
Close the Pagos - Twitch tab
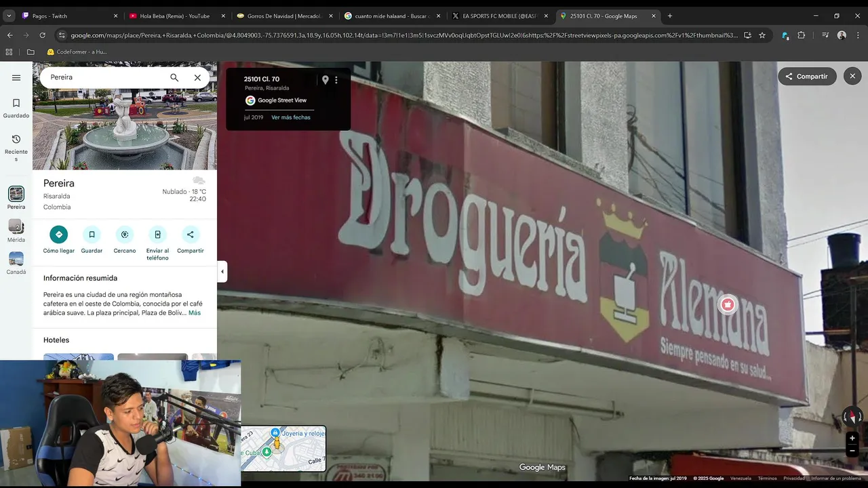tap(115, 16)
